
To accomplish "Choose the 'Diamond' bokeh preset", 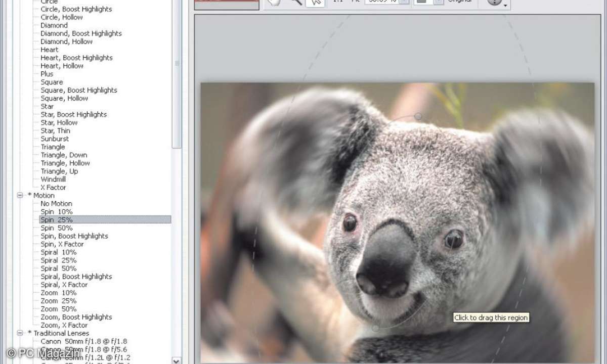I will (54, 25).
